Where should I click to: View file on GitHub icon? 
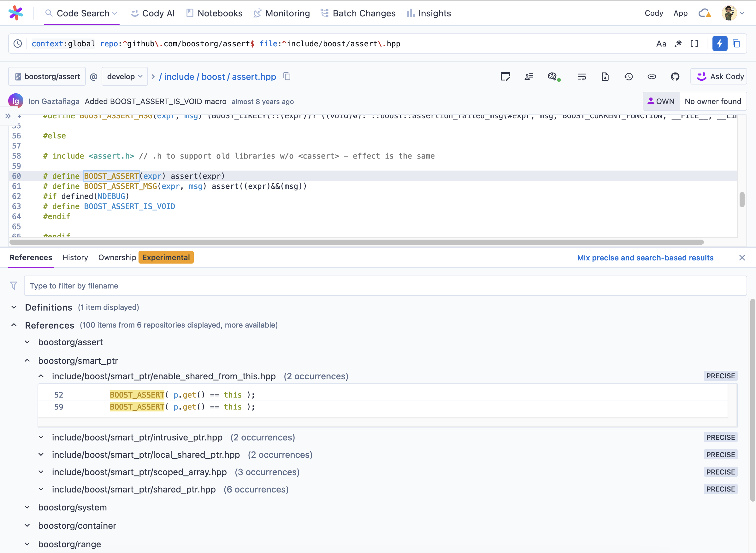coord(675,77)
